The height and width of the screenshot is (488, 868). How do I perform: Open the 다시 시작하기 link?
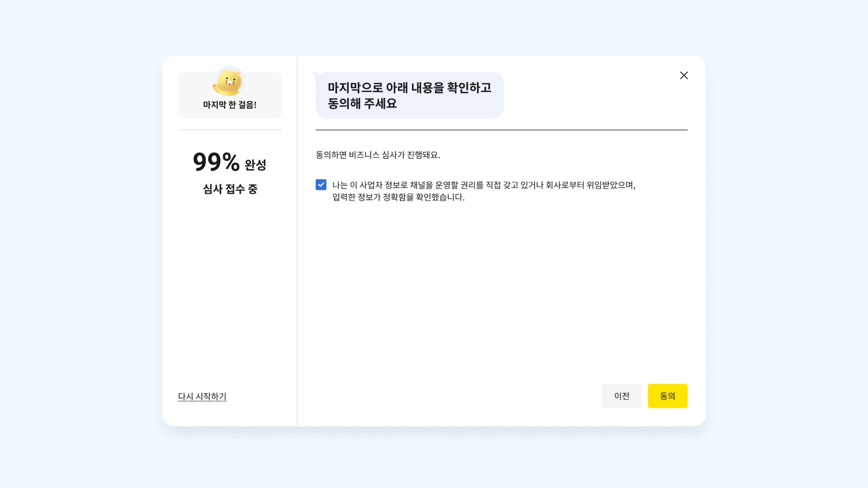pos(202,396)
